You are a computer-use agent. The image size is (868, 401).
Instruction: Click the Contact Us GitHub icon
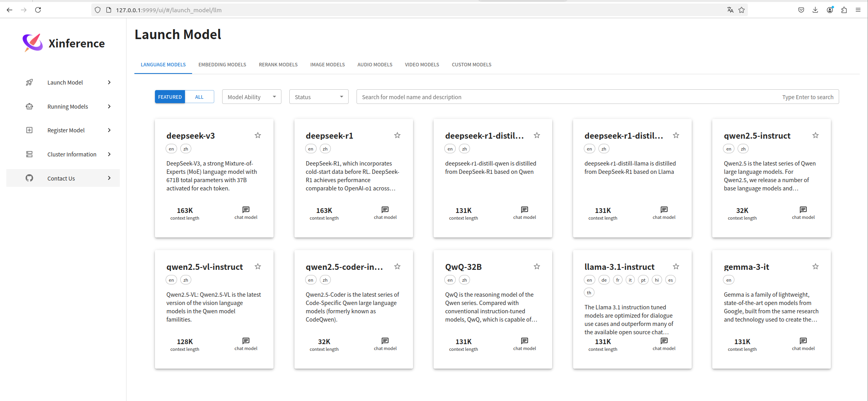coord(29,178)
